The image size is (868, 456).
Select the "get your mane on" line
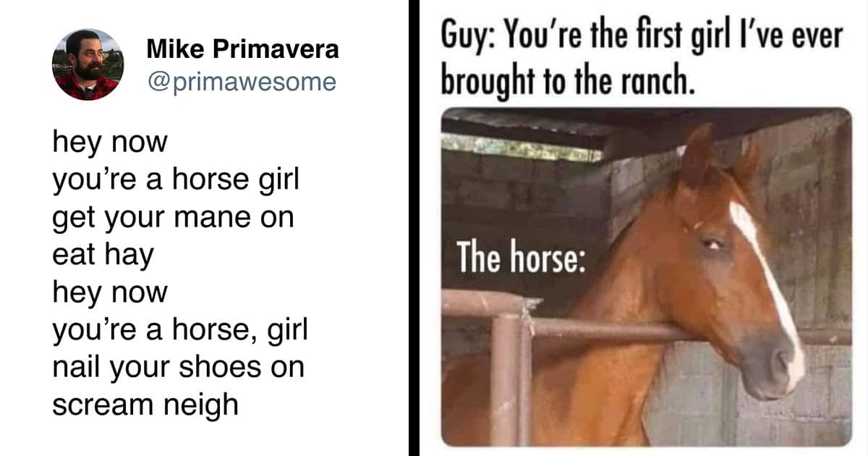tap(173, 217)
